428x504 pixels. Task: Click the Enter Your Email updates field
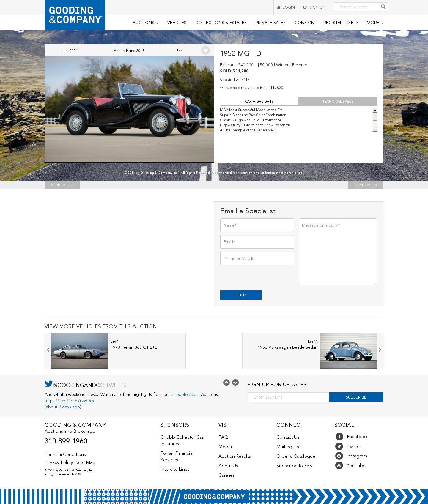coord(288,397)
